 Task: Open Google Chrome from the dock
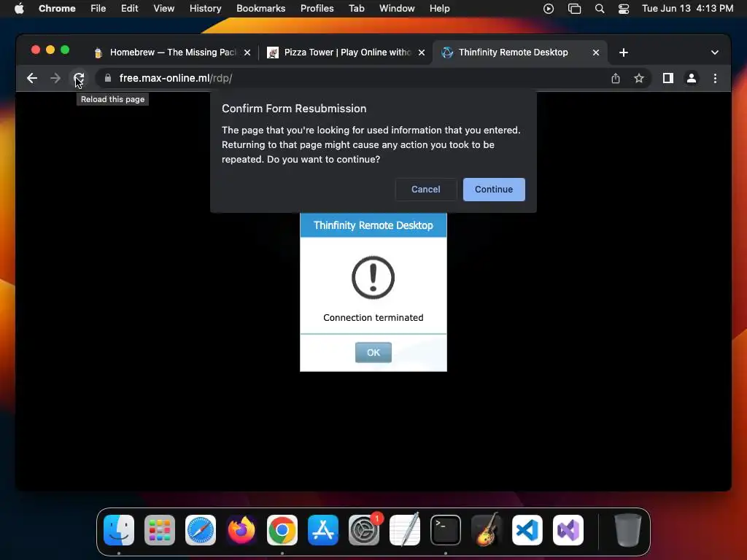[x=282, y=530]
